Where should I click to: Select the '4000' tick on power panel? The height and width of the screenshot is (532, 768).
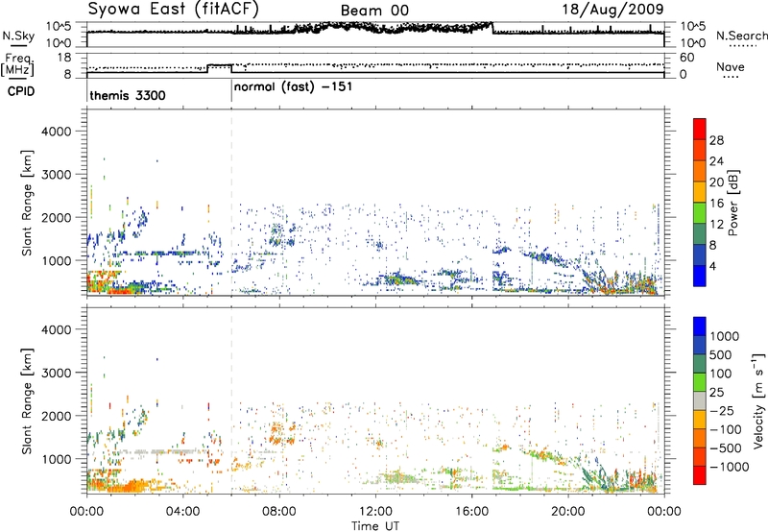pos(56,132)
